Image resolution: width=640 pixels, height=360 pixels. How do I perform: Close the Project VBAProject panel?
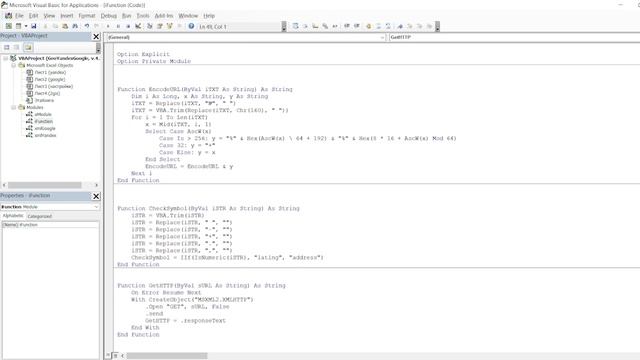(96, 36)
